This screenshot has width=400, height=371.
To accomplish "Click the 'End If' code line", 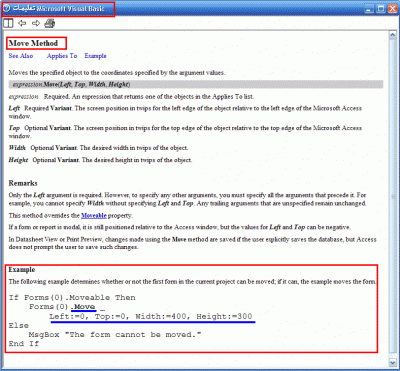I will click(24, 344).
